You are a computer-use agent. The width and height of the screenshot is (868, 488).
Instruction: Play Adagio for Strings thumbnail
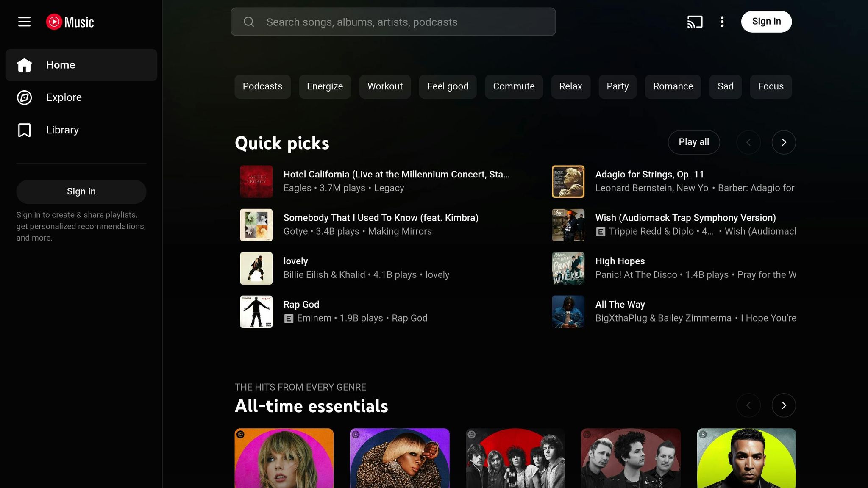click(x=568, y=181)
